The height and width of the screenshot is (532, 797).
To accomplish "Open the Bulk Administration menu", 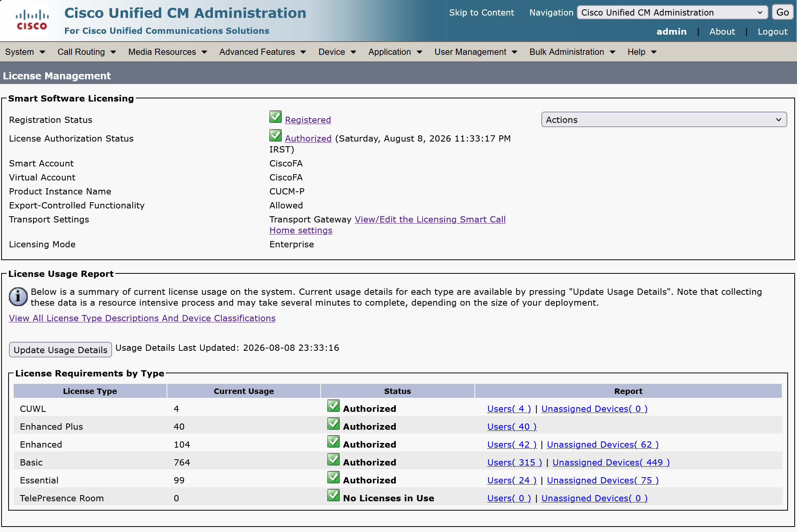I will click(572, 52).
